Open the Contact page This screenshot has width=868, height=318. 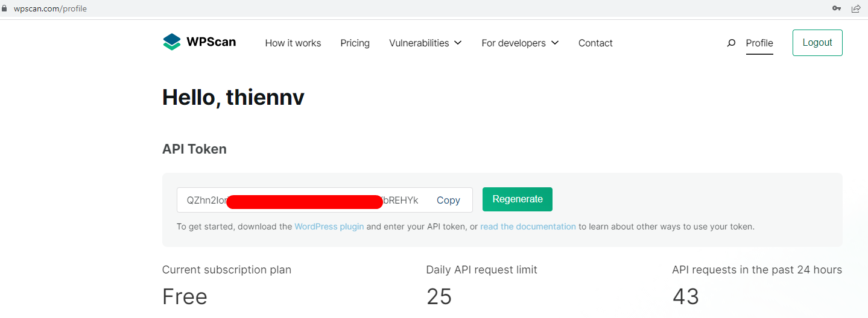click(x=595, y=43)
